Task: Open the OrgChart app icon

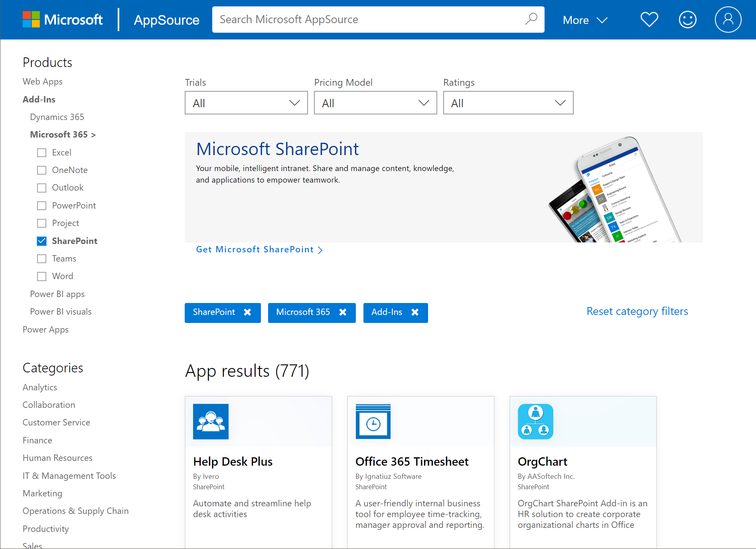Action: point(535,421)
